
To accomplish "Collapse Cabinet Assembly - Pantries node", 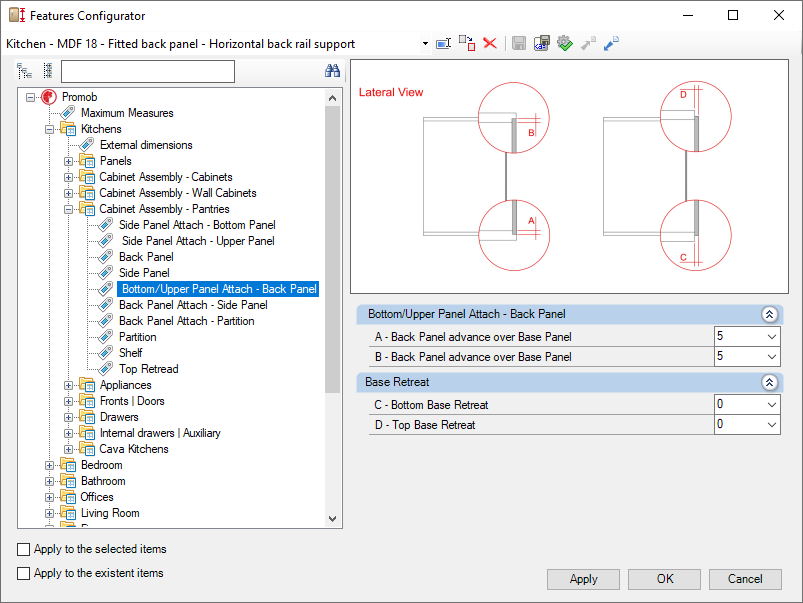I will [68, 209].
